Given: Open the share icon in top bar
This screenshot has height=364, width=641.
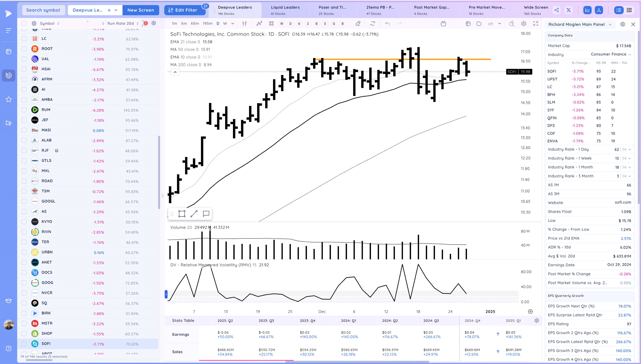Looking at the screenshot, I should 557,10.
